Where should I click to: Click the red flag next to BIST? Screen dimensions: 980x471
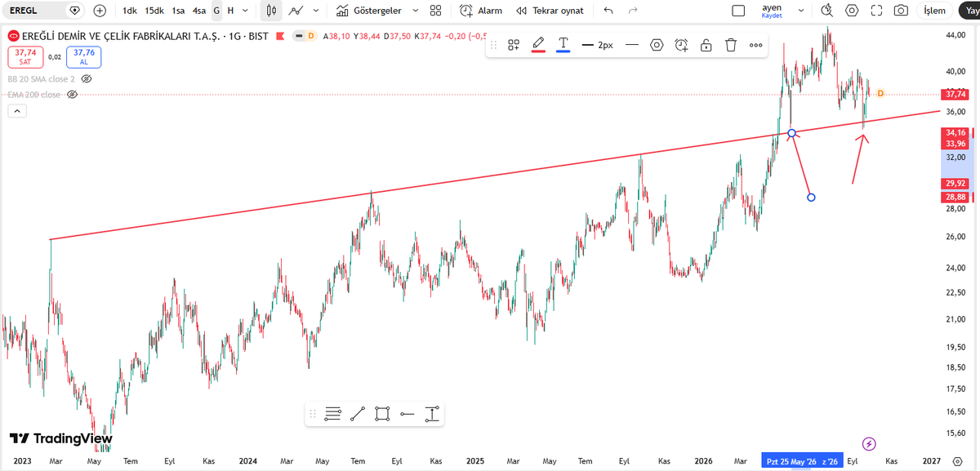pyautogui.click(x=282, y=36)
